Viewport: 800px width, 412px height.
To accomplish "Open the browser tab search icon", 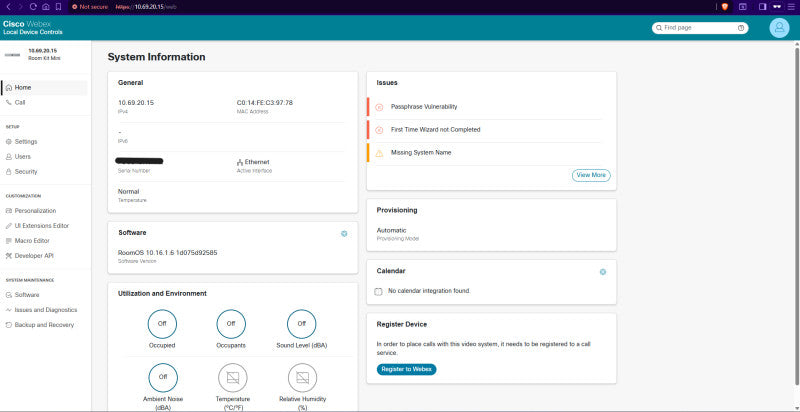I will pyautogui.click(x=743, y=7).
